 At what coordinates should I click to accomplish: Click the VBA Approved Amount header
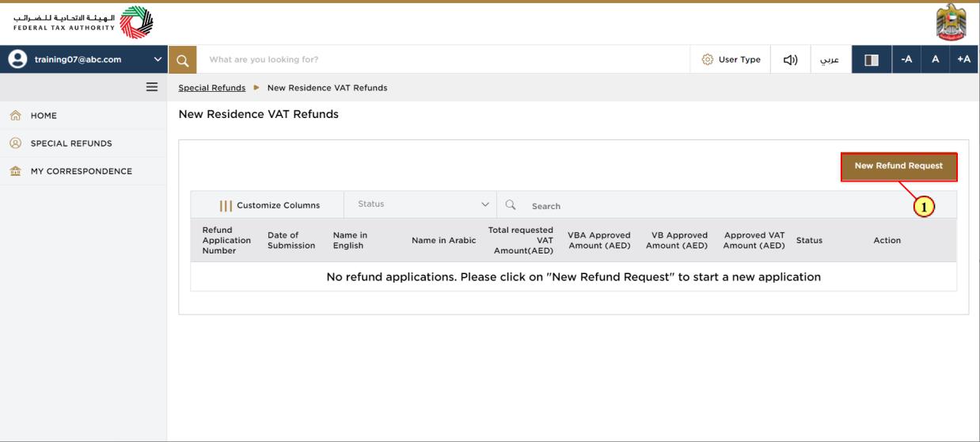599,240
